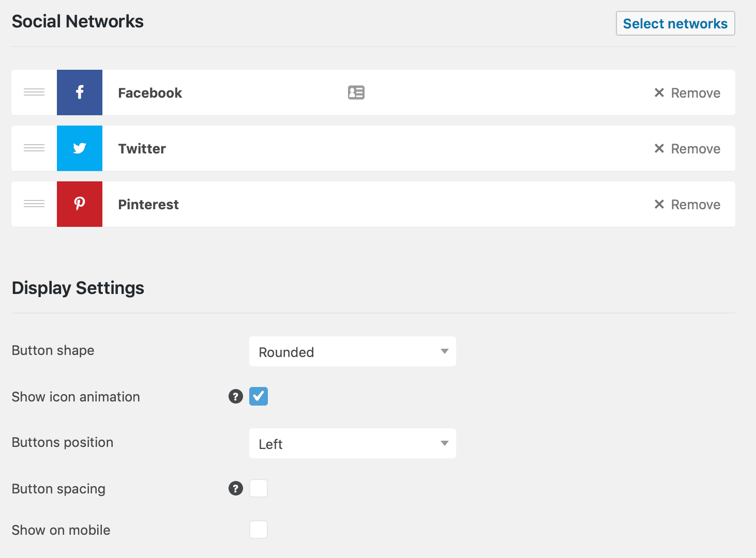Click the help icon next to Show icon animation
756x558 pixels.
pyautogui.click(x=236, y=396)
